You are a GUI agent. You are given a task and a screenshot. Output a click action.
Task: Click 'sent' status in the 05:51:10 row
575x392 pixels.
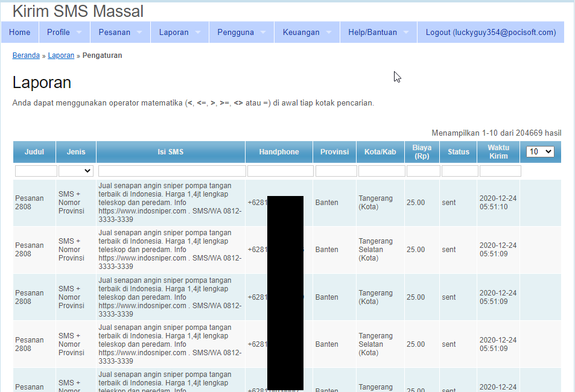click(x=449, y=203)
